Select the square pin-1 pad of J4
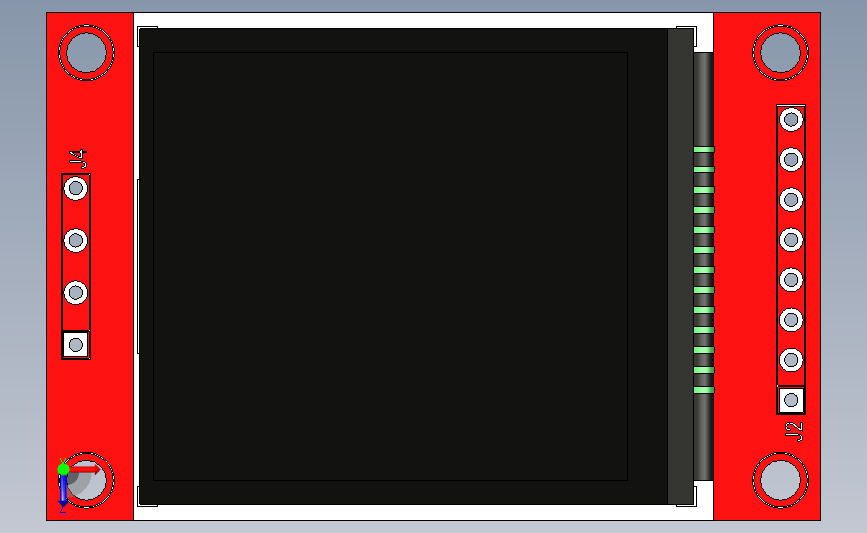 pos(76,345)
